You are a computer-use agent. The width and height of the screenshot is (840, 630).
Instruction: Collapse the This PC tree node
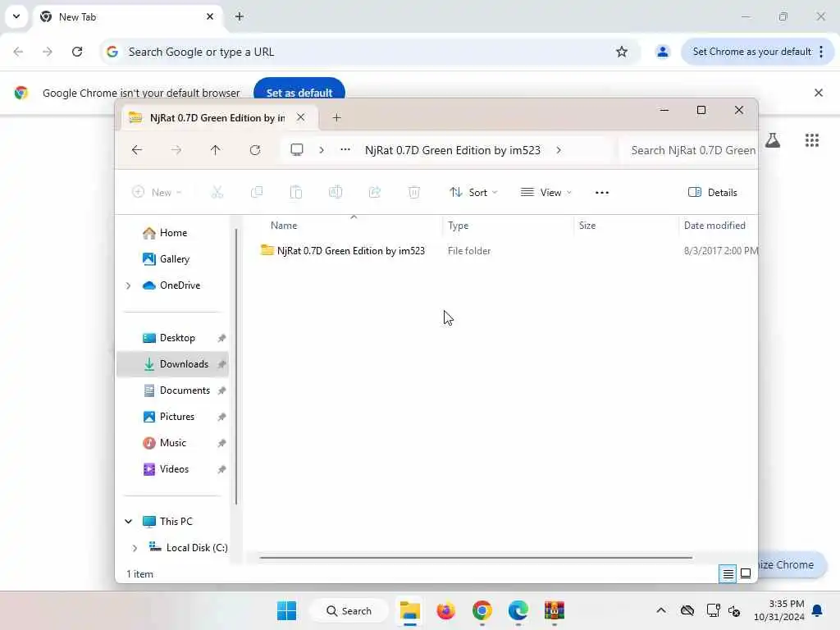click(x=129, y=521)
